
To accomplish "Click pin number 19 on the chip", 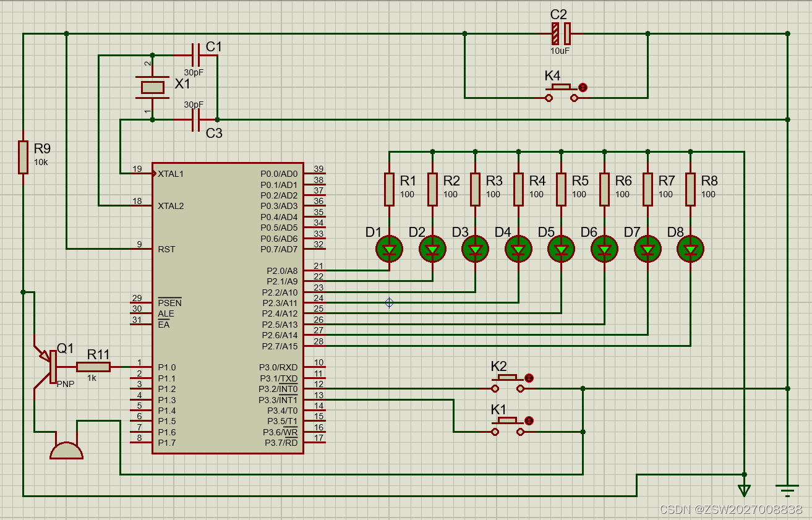I will point(137,169).
